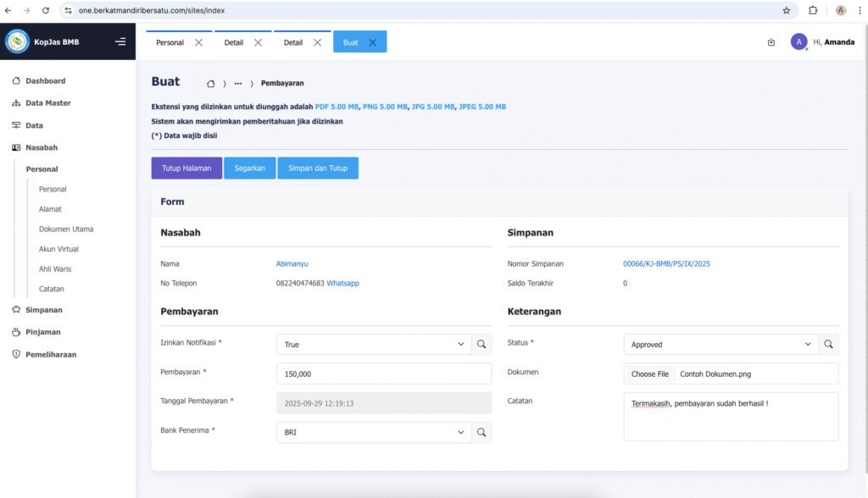The image size is (868, 498).
Task: Open the Bank Penerima dropdown
Action: click(x=373, y=432)
